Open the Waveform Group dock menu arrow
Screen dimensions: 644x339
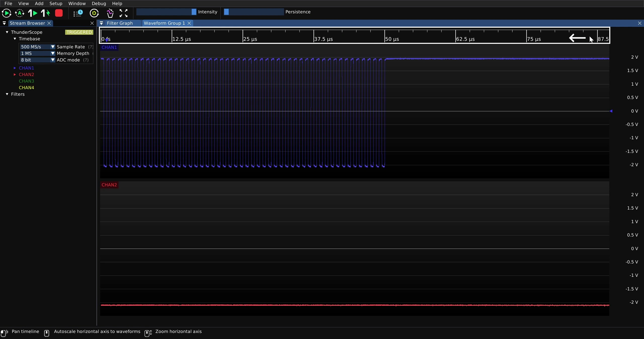click(101, 23)
